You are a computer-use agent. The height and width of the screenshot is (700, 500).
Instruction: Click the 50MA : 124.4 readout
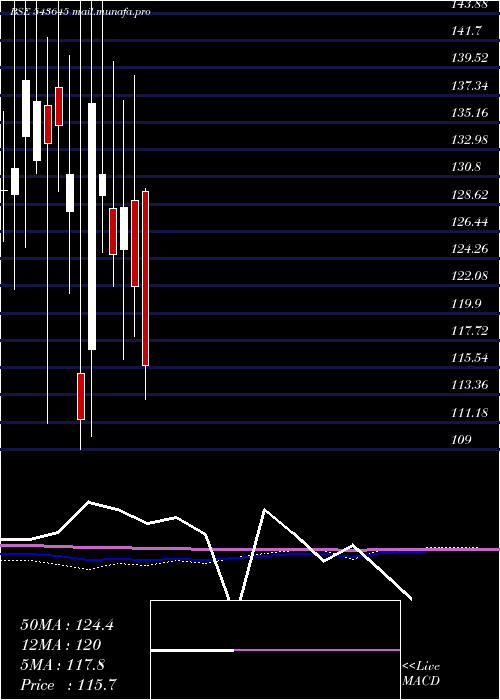click(x=67, y=625)
